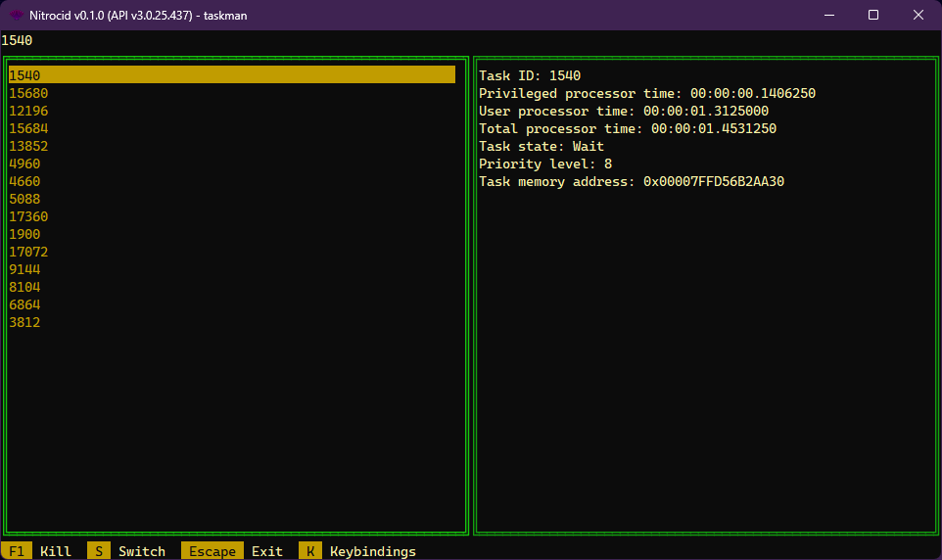Select the highlighted task 1540 row
942x560 pixels.
click(x=231, y=75)
